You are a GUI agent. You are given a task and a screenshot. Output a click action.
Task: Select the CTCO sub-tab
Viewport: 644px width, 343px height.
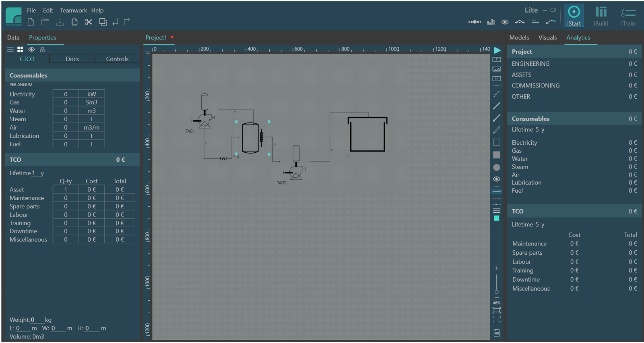pos(27,59)
